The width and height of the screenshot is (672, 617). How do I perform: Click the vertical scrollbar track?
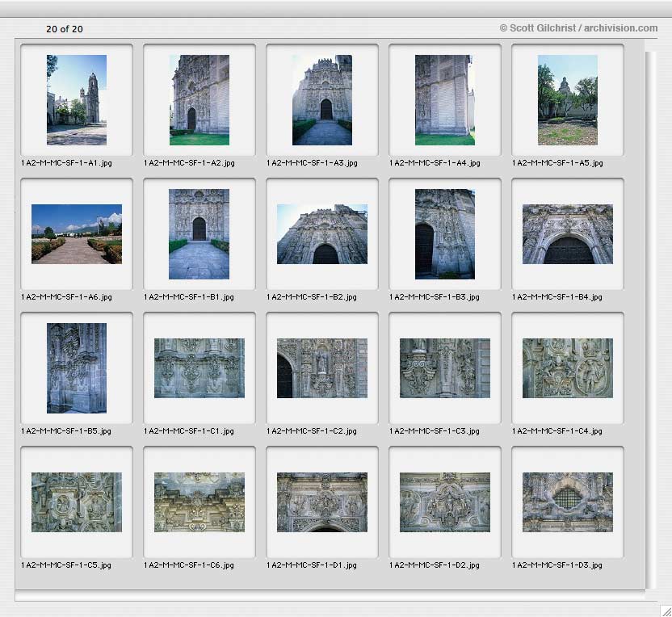(x=650, y=320)
